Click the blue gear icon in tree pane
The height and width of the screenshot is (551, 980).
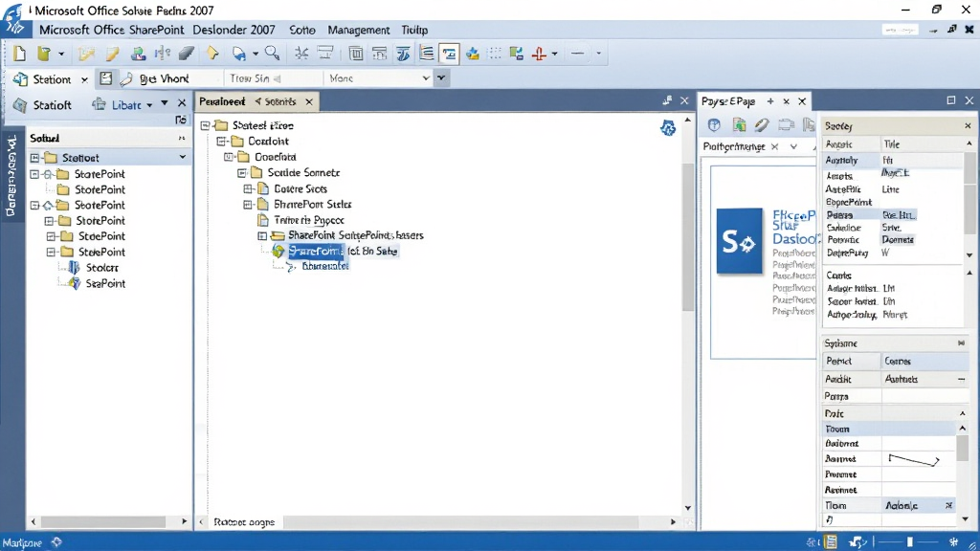click(x=668, y=128)
